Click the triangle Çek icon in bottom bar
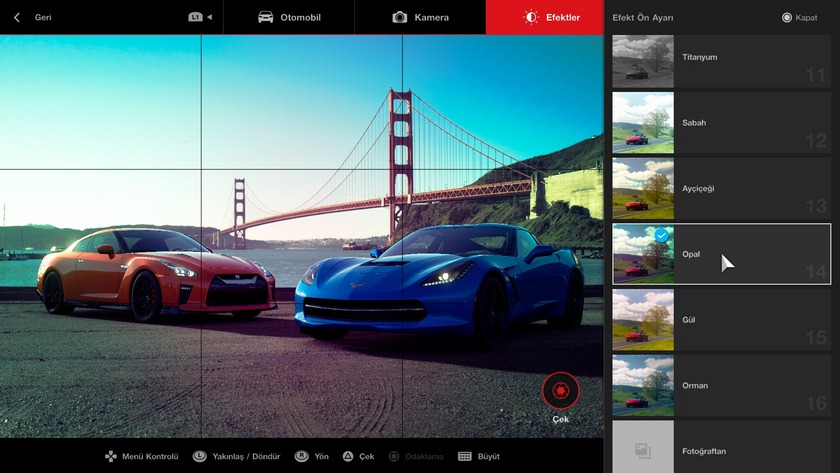Screen dimensions: 840x473 tap(348, 456)
